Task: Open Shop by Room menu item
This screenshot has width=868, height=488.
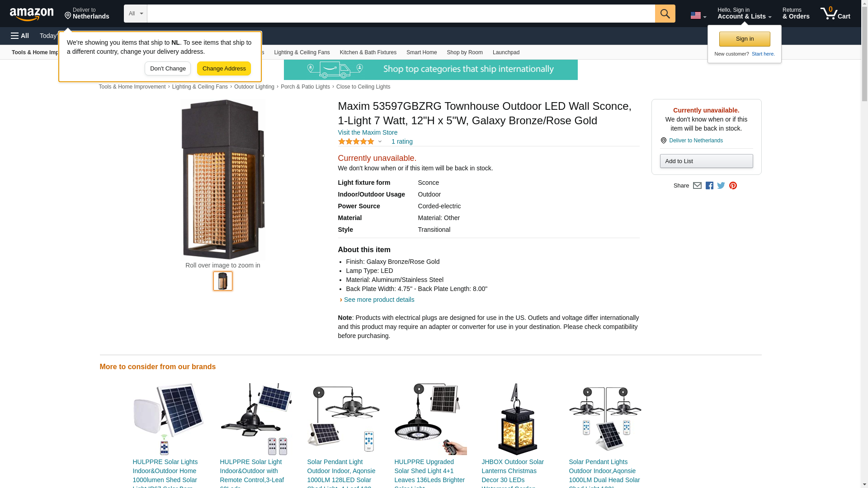Action: point(464,52)
